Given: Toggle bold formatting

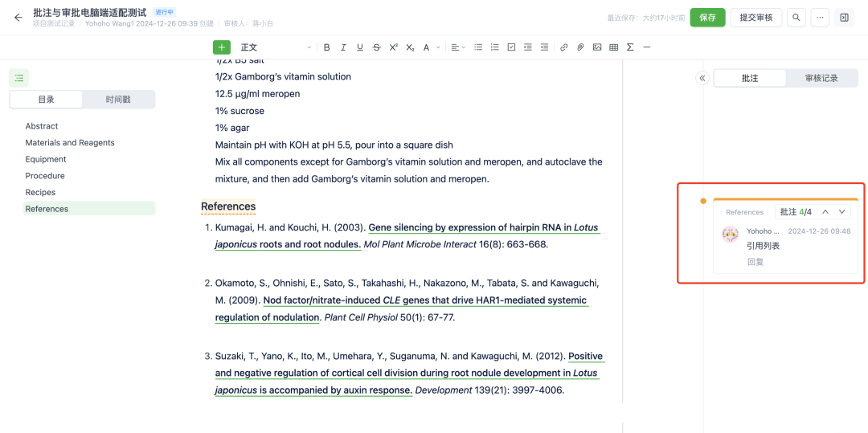Looking at the screenshot, I should (326, 47).
